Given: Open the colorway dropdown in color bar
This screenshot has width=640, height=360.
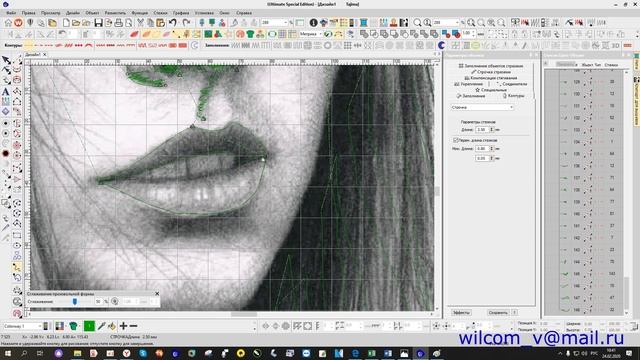Looking at the screenshot, I should click(22, 326).
